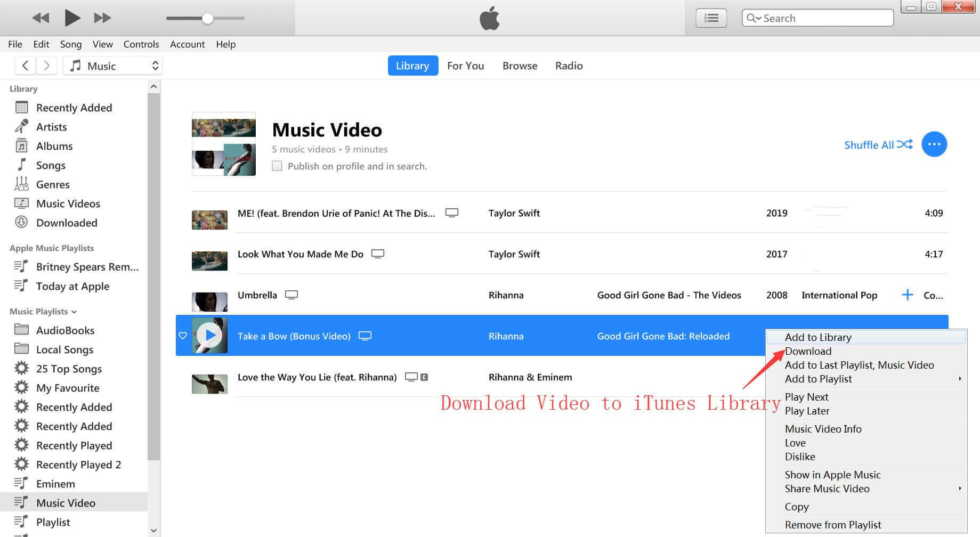980x537 pixels.
Task: Toggle the heart on Take a Bow row
Action: 183,336
